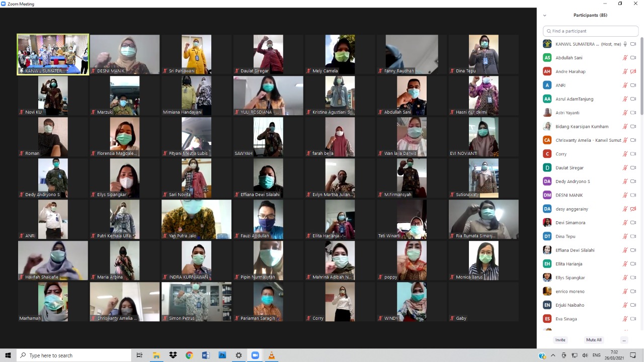Select enrico moreno in participants list
The width and height of the screenshot is (644, 362).
[x=570, y=291]
